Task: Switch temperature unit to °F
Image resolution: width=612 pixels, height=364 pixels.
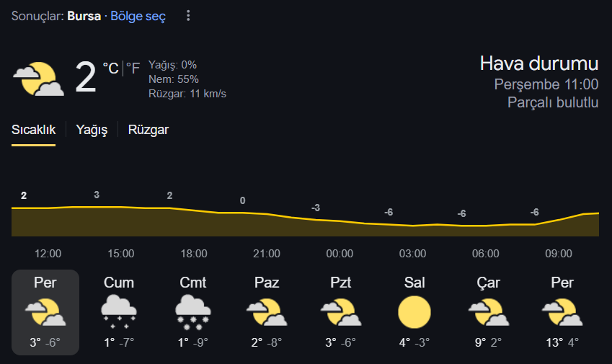Action: pos(133,68)
